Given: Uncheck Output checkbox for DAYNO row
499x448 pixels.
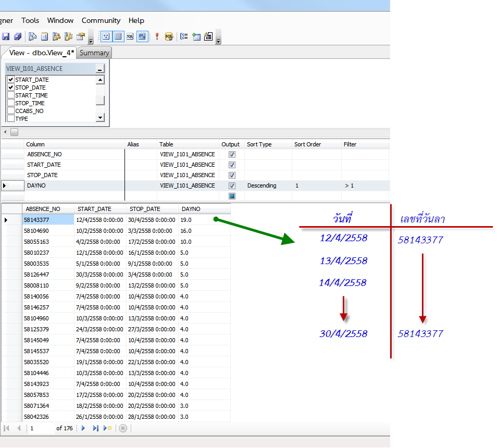Looking at the screenshot, I should tap(232, 185).
